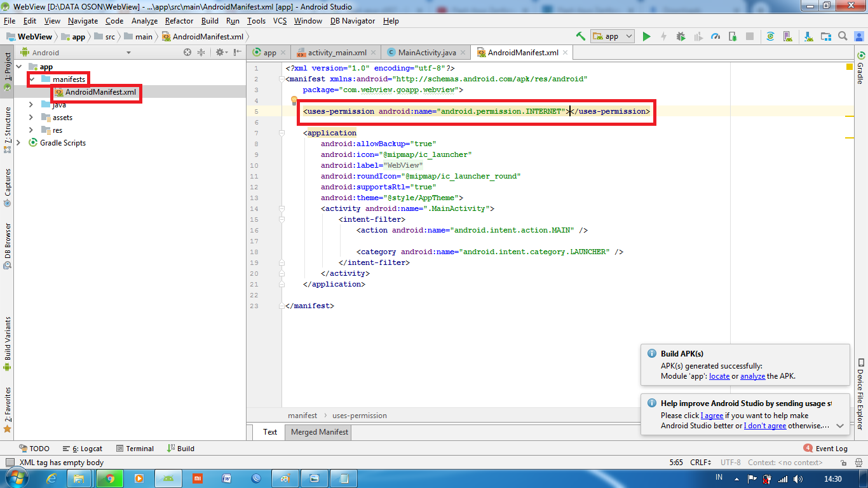The height and width of the screenshot is (488, 868).
Task: Hide the Project panel with the hide icon
Action: tap(237, 53)
